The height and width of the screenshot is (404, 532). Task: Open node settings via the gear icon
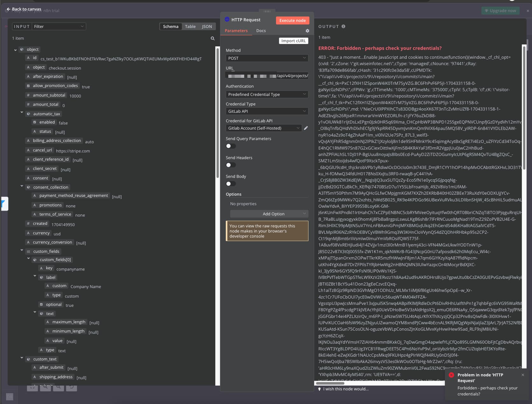(307, 30)
